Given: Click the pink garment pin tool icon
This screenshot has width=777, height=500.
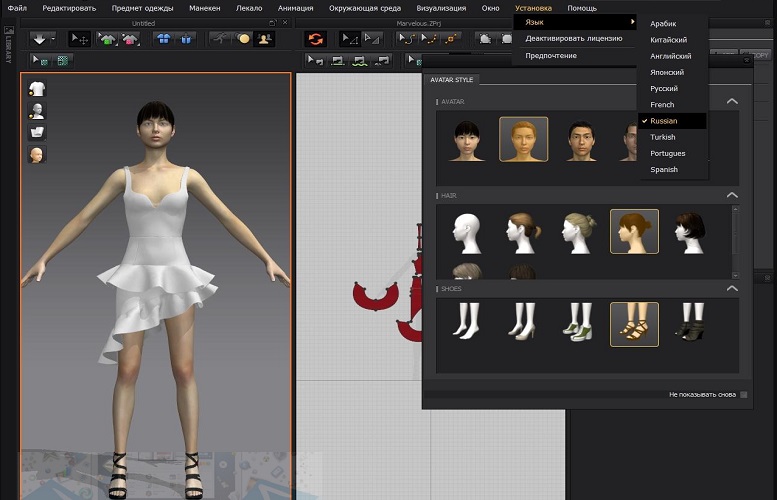Looking at the screenshot, I should [129, 39].
